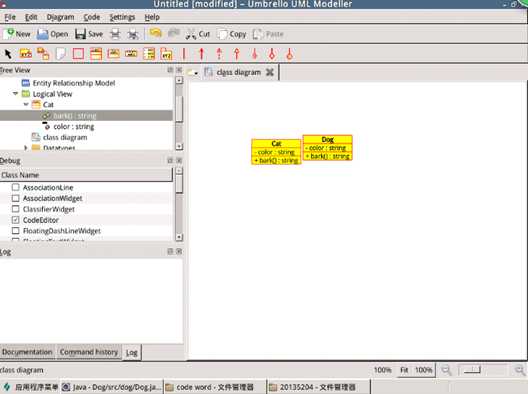The width and height of the screenshot is (528, 394).
Task: Choose the Interface tool icon
Action: (113, 54)
